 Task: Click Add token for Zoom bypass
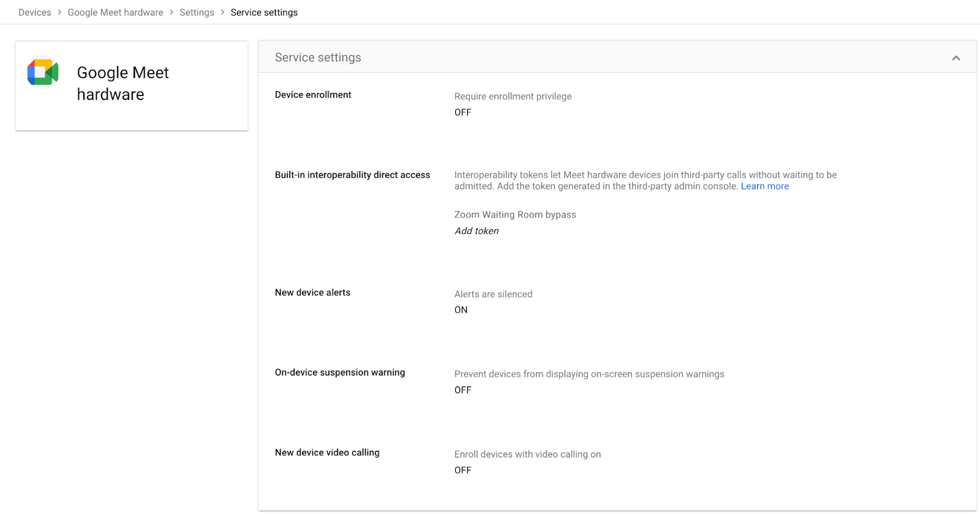tap(477, 231)
